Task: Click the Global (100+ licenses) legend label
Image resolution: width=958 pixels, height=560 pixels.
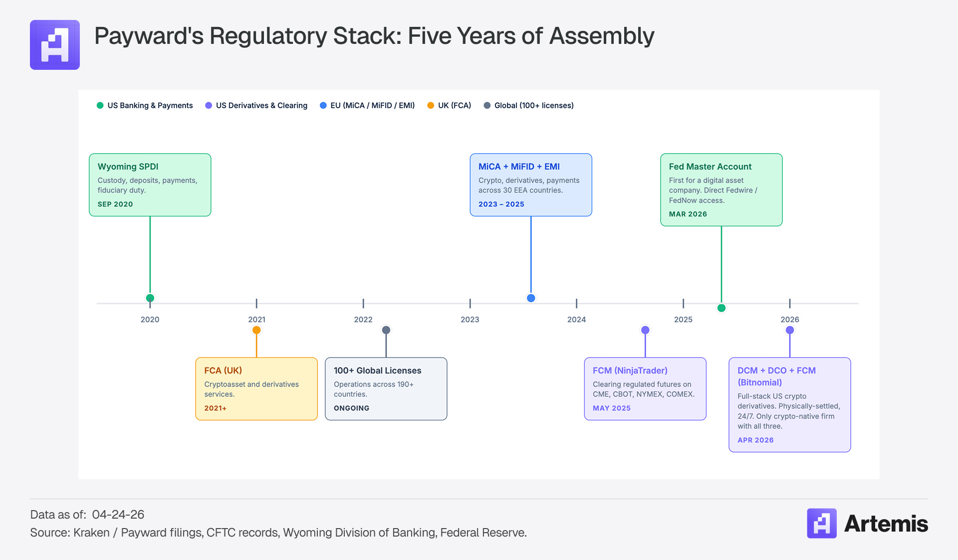Action: (533, 105)
